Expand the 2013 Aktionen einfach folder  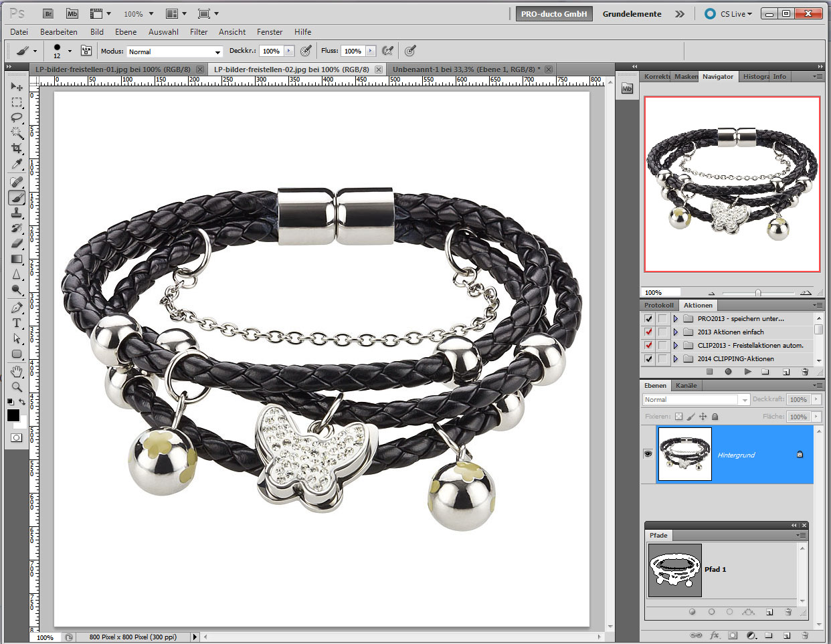point(676,332)
